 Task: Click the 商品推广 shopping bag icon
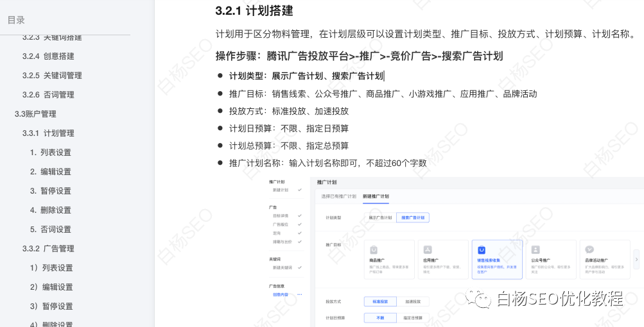tap(374, 250)
